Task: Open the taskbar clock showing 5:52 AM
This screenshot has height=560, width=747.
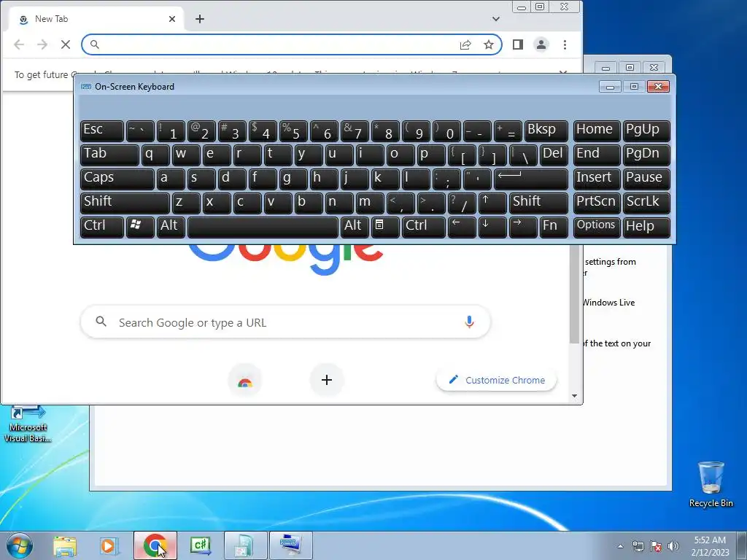Action: coord(710,546)
